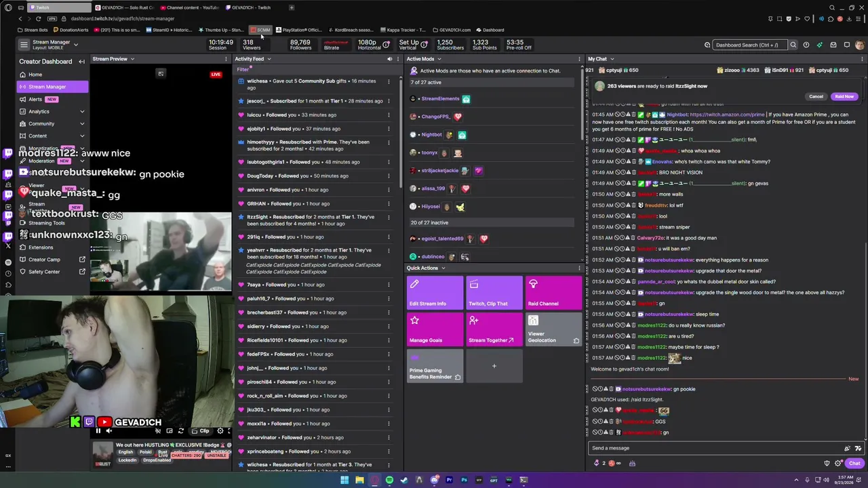Open the twitch.amazon.com/prime chat link
This screenshot has height=488, width=868.
[x=727, y=115]
